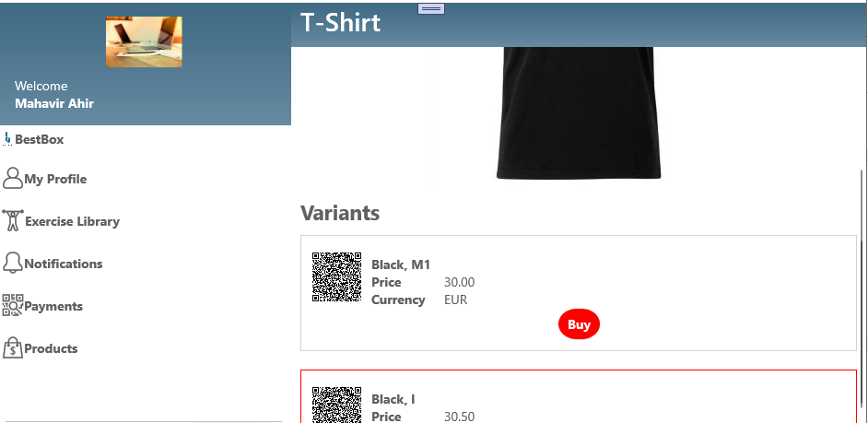Open the Products shopping bag icon
This screenshot has width=868, height=423.
pos(13,347)
